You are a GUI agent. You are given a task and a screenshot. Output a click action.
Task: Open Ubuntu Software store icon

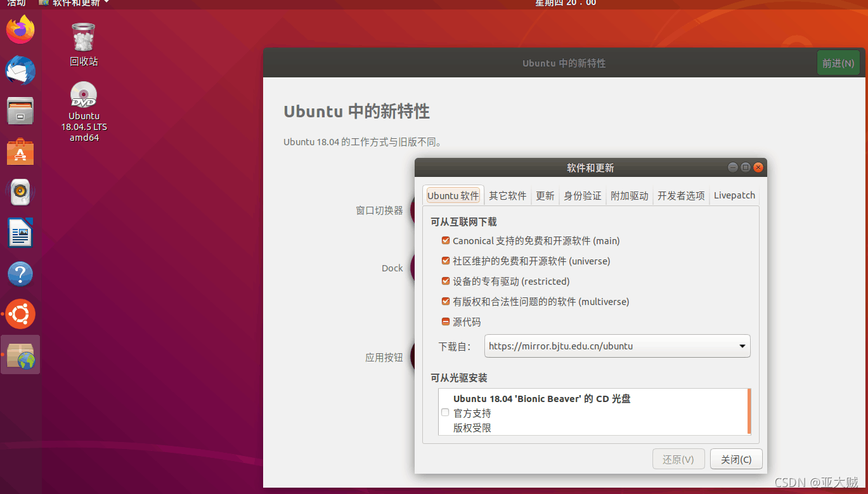(x=20, y=152)
